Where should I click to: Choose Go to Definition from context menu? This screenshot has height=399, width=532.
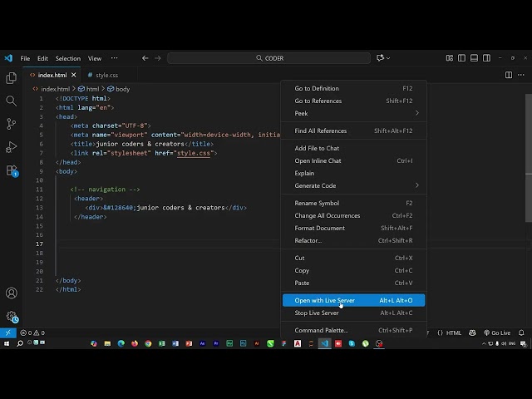point(353,88)
